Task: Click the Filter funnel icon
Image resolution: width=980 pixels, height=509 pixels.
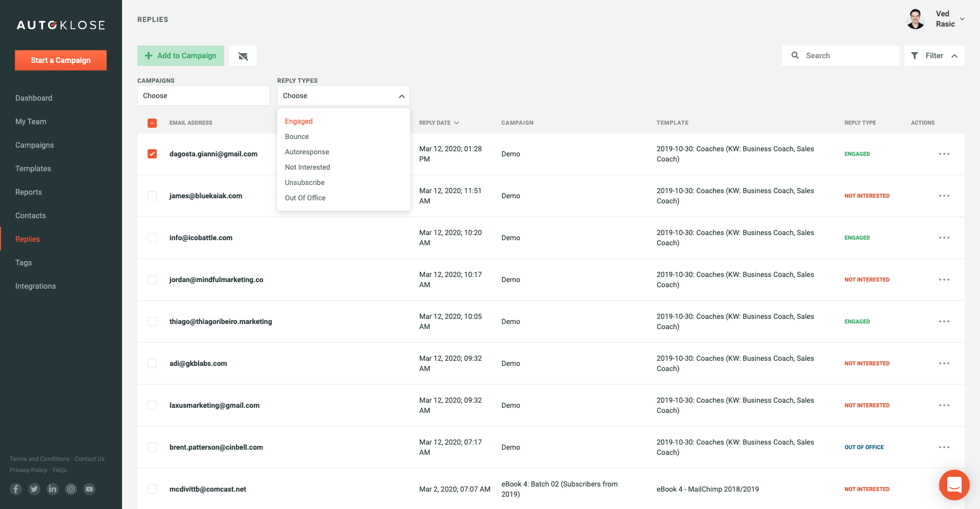Action: click(x=915, y=56)
